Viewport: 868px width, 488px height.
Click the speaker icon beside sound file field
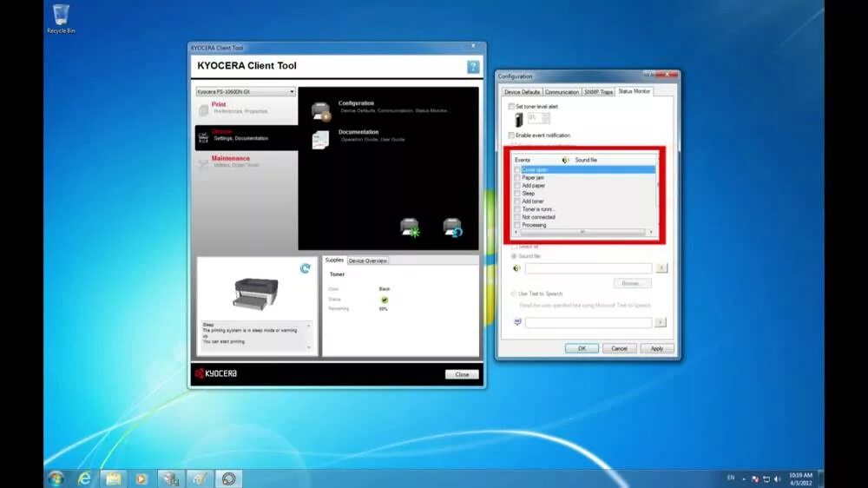(516, 268)
